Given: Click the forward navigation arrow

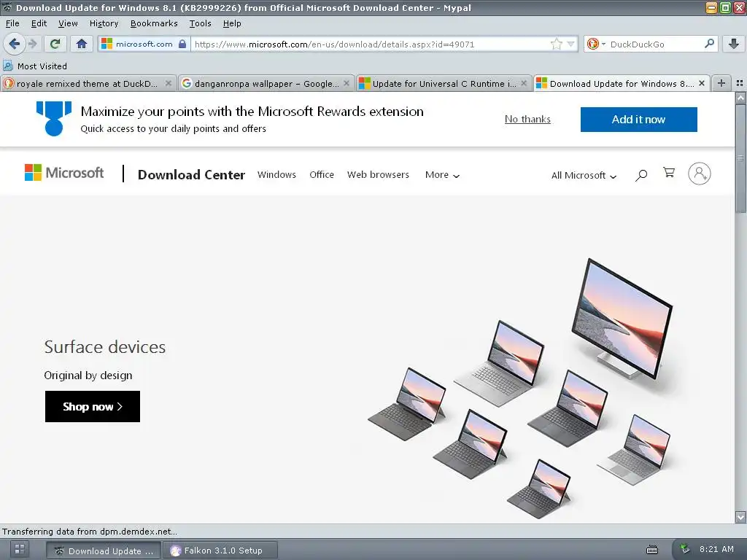Looking at the screenshot, I should [x=32, y=44].
